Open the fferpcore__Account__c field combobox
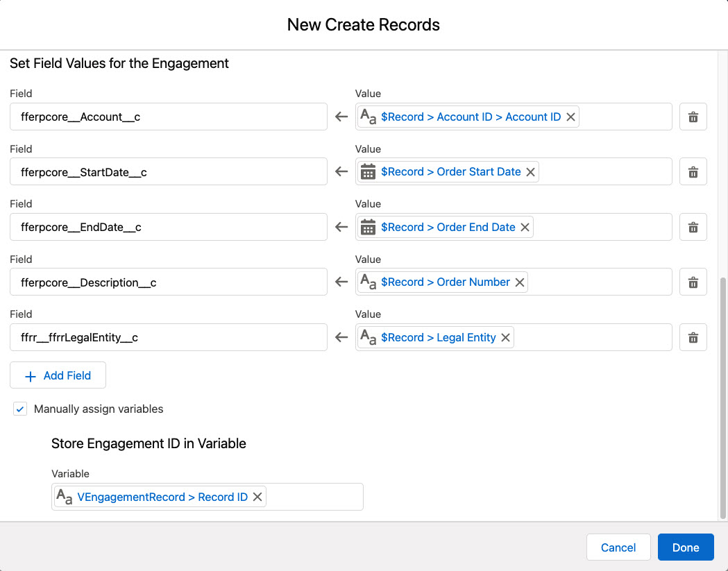 (x=168, y=117)
